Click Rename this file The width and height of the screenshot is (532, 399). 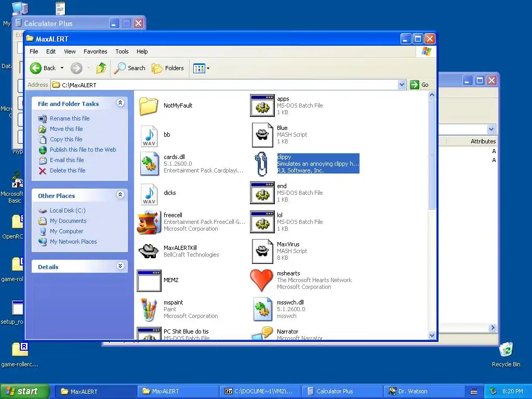70,118
